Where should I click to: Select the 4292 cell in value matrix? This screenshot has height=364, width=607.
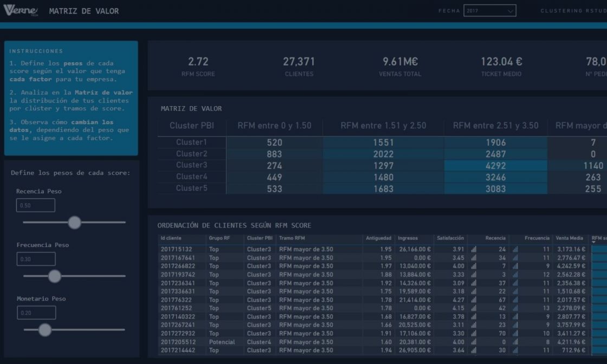tap(495, 166)
